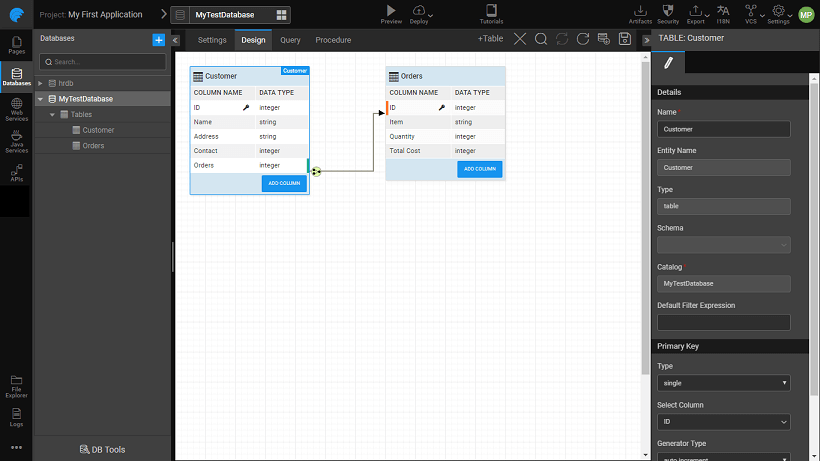
Task: Switch to the Query tab
Action: click(290, 40)
